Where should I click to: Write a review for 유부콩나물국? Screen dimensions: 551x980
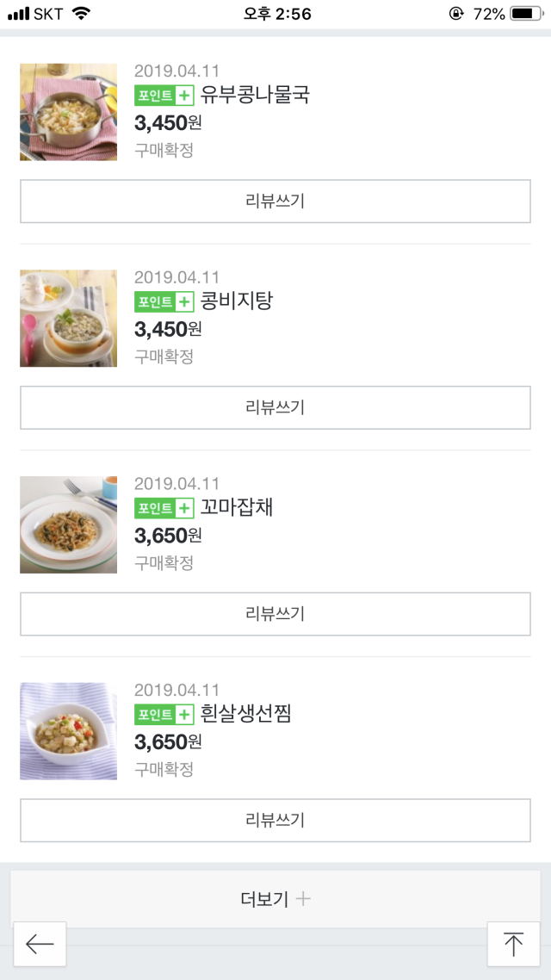coord(275,202)
